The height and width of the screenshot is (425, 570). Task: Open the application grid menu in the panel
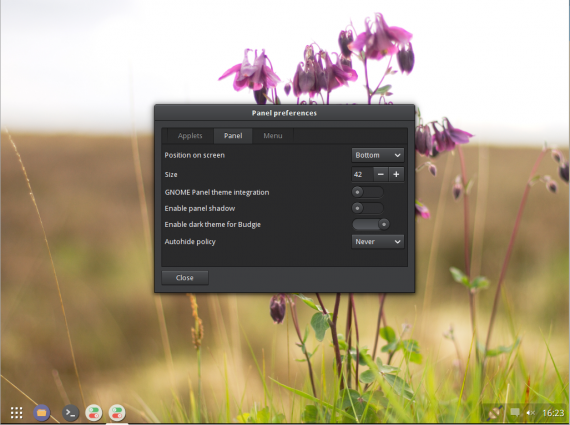click(x=16, y=413)
